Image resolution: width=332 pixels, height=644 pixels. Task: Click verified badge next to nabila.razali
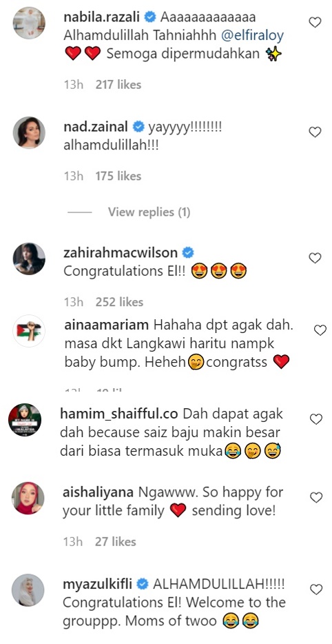pyautogui.click(x=149, y=17)
